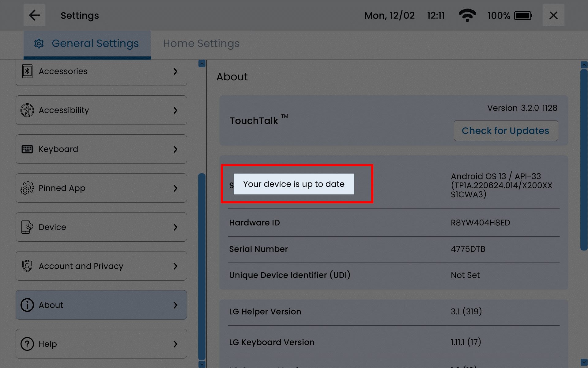The height and width of the screenshot is (368, 588).
Task: Click the Device phone-gear icon
Action: 27,227
